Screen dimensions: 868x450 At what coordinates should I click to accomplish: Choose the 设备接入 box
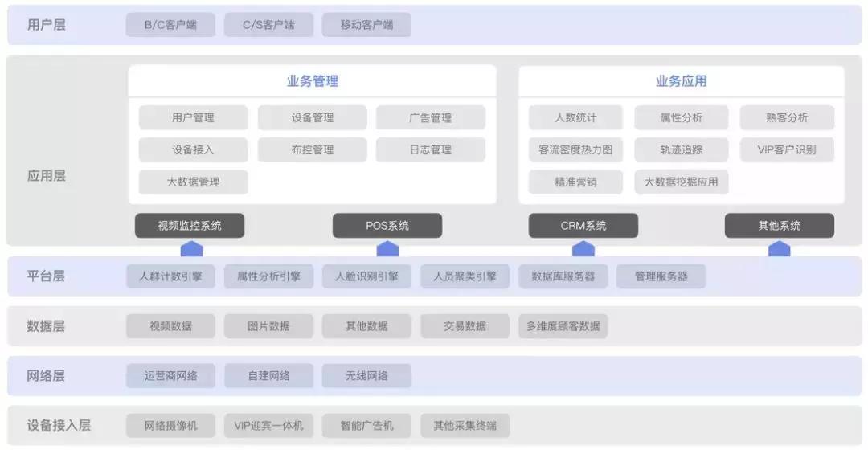point(193,149)
